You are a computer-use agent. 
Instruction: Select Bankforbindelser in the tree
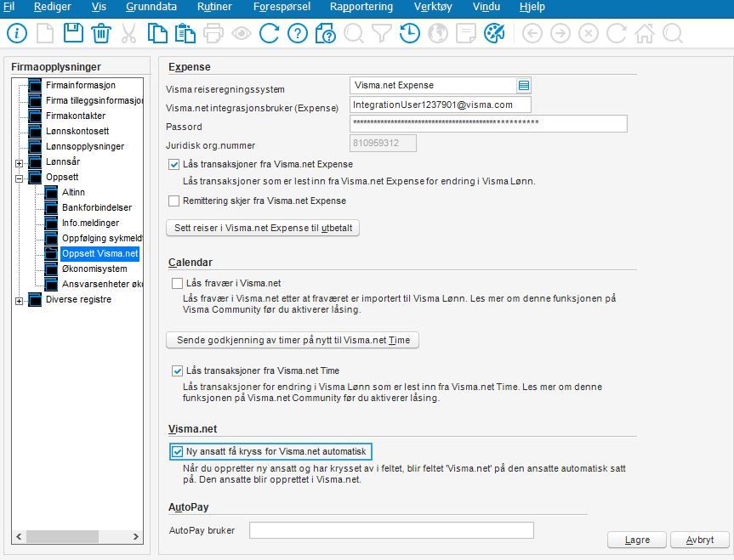click(97, 207)
